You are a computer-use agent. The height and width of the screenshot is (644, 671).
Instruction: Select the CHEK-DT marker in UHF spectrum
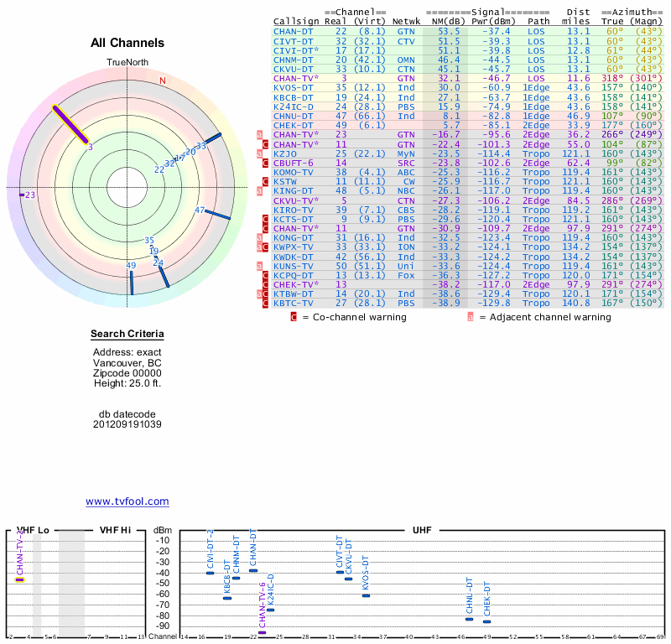[x=486, y=621]
